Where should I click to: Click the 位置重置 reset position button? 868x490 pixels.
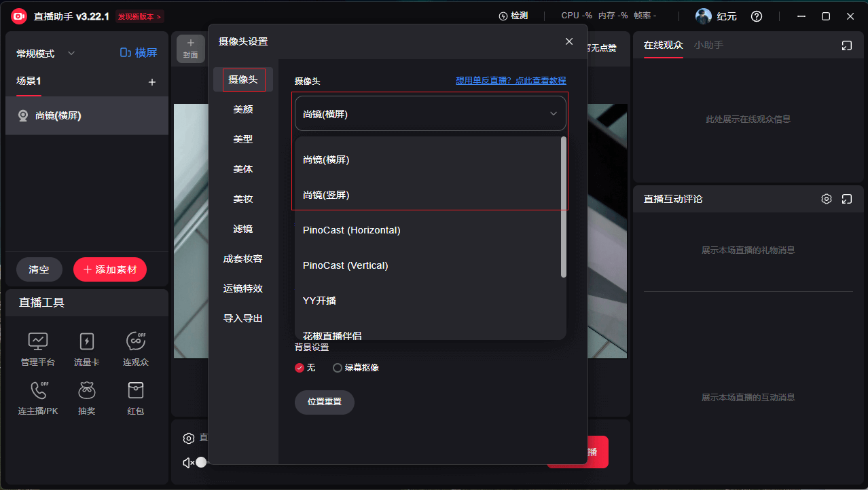[325, 402]
